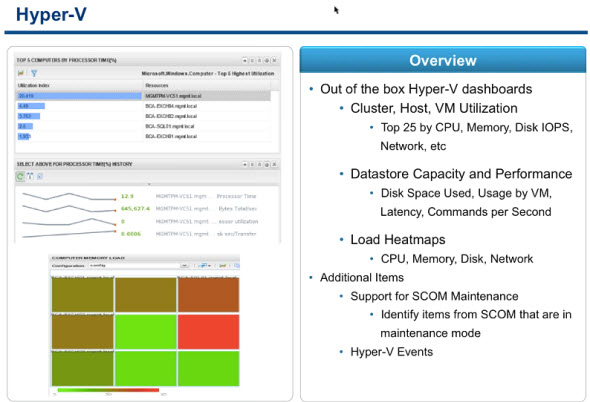
Task: Click 'Datastore Capacity and Performance' bullet
Action: 461,174
